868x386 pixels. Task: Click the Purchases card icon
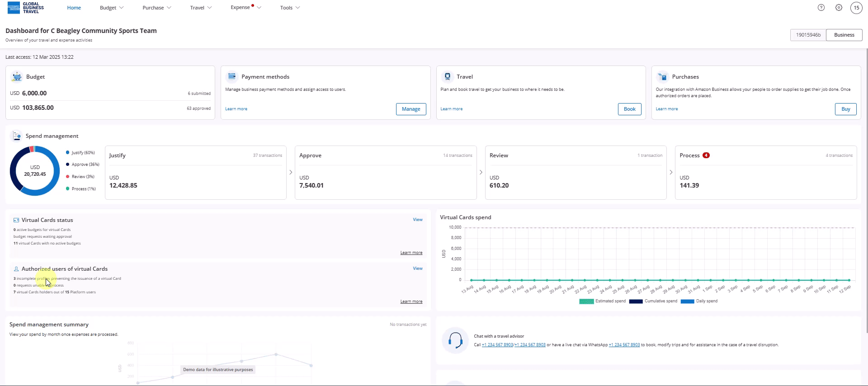click(662, 76)
